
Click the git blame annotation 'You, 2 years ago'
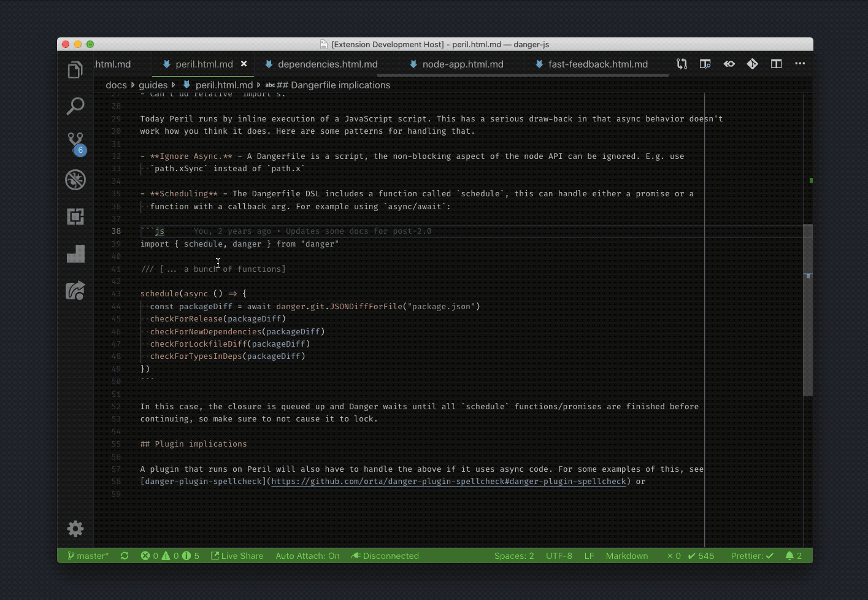pos(312,231)
